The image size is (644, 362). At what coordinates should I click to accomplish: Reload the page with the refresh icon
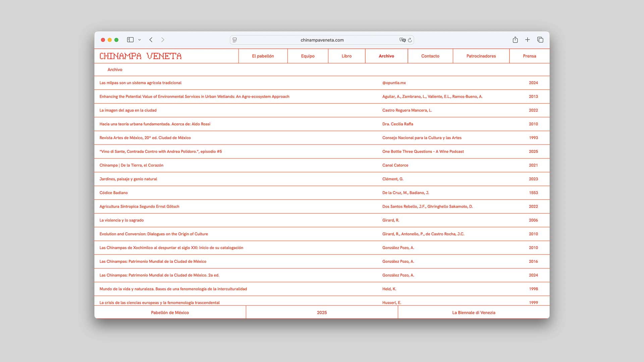click(410, 40)
